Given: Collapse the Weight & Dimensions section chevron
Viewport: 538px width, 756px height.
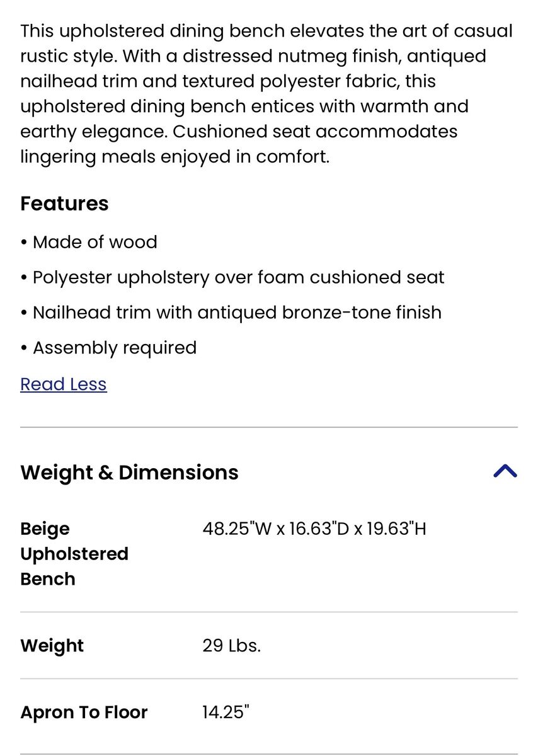Looking at the screenshot, I should (x=505, y=471).
